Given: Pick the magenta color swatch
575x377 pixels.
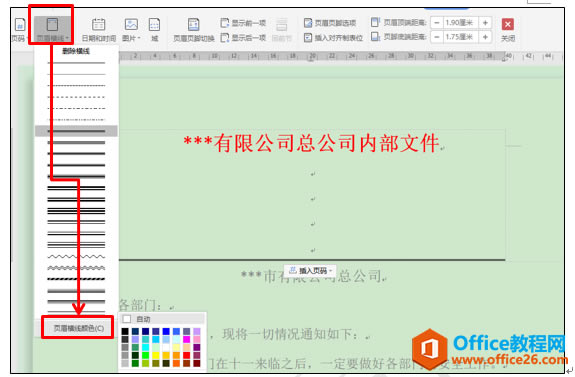Looking at the screenshot, I should coord(187,340).
